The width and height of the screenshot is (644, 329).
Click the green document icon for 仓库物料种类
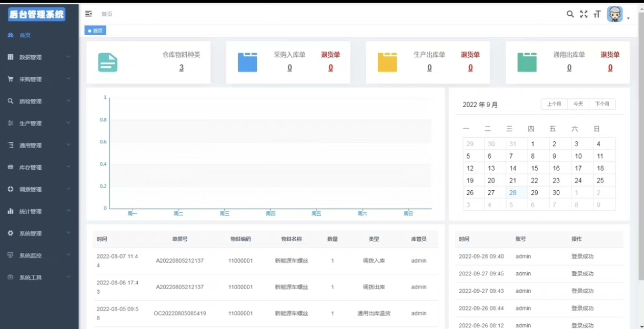(x=108, y=63)
